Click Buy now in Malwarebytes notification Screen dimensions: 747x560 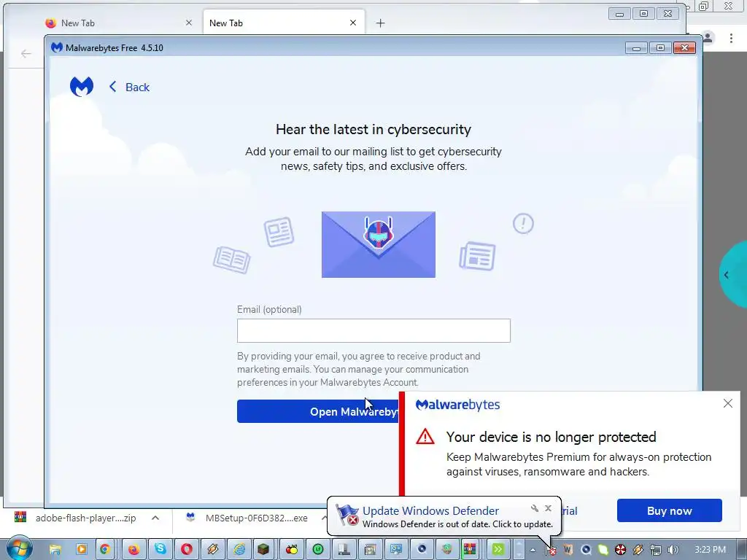[670, 510]
